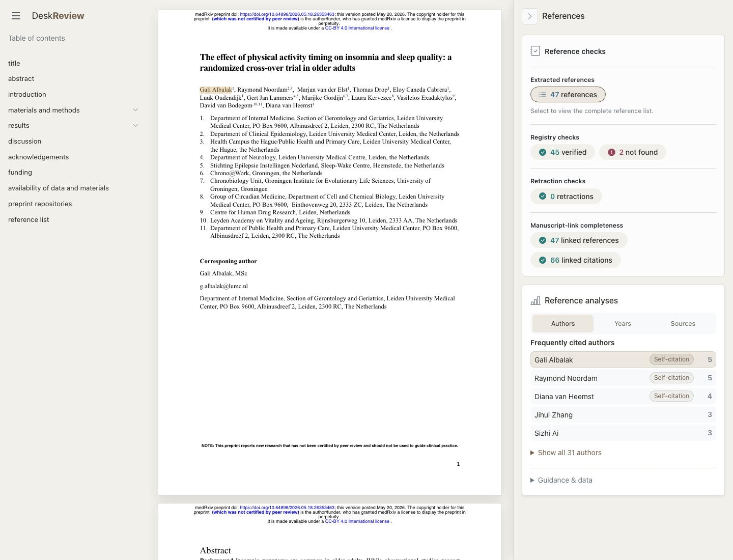The width and height of the screenshot is (733, 560).
Task: View the 0 retractions result
Action: 566,197
